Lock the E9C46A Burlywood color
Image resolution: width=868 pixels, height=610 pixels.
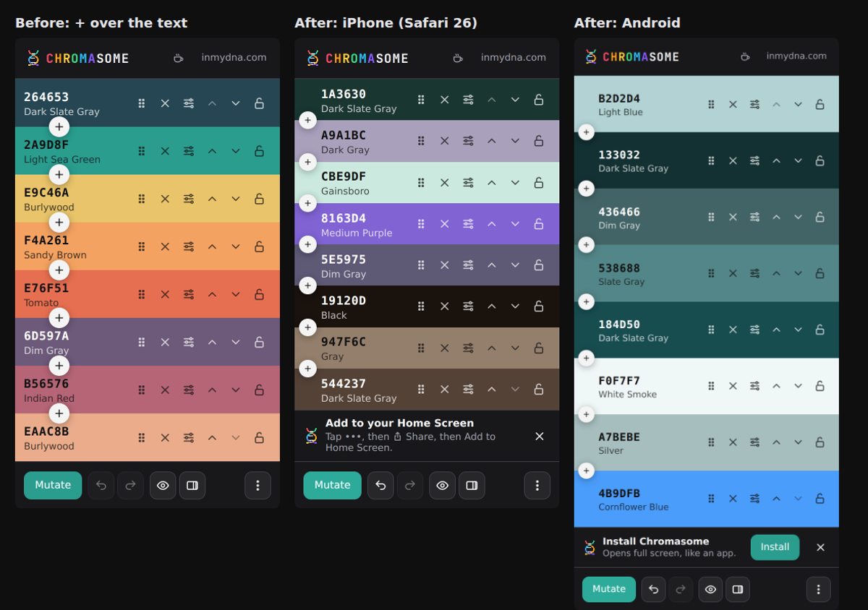(259, 199)
